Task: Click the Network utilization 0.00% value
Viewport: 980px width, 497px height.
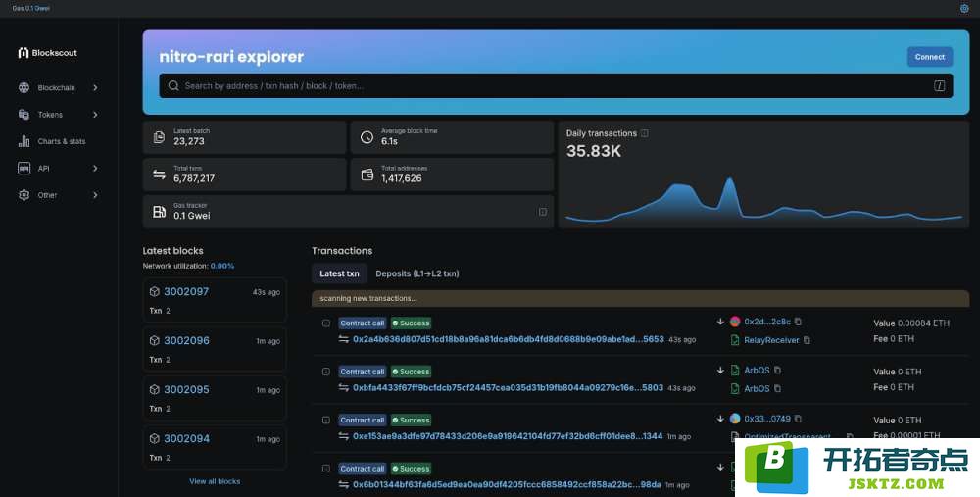Action: (x=222, y=266)
